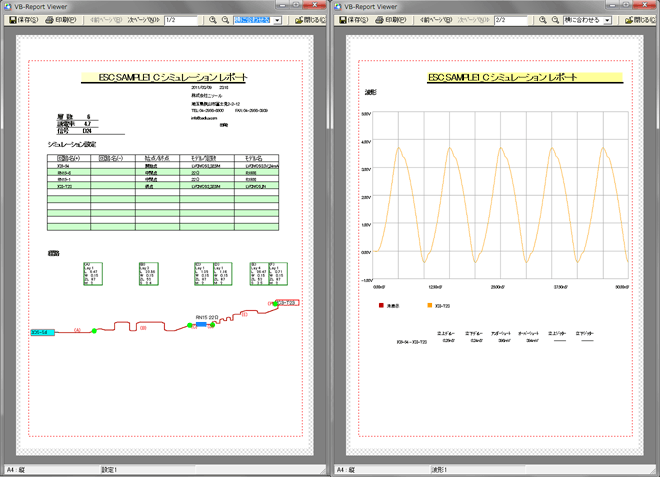Click the orange legend swatch under the waveform
Screen dimensions: 660x477
430,305
